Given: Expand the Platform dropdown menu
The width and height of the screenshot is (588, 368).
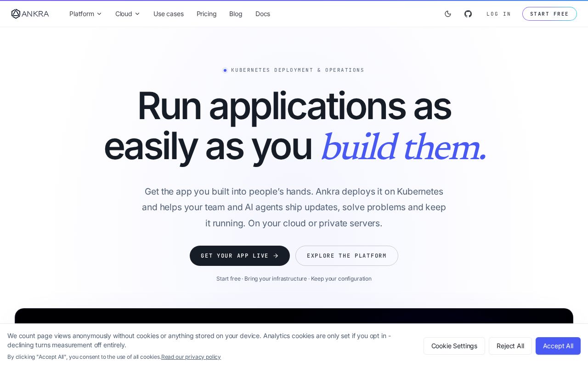Looking at the screenshot, I should tap(85, 14).
